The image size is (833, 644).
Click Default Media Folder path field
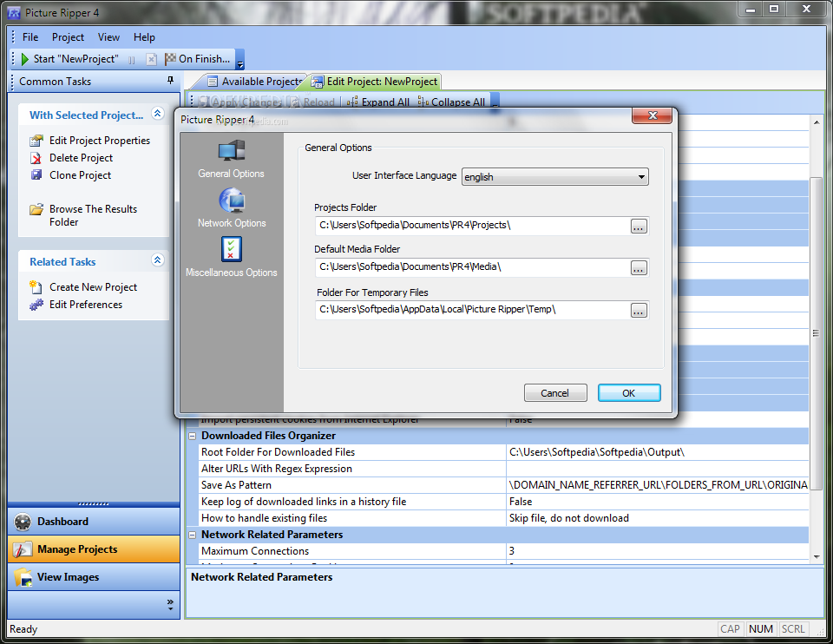472,267
